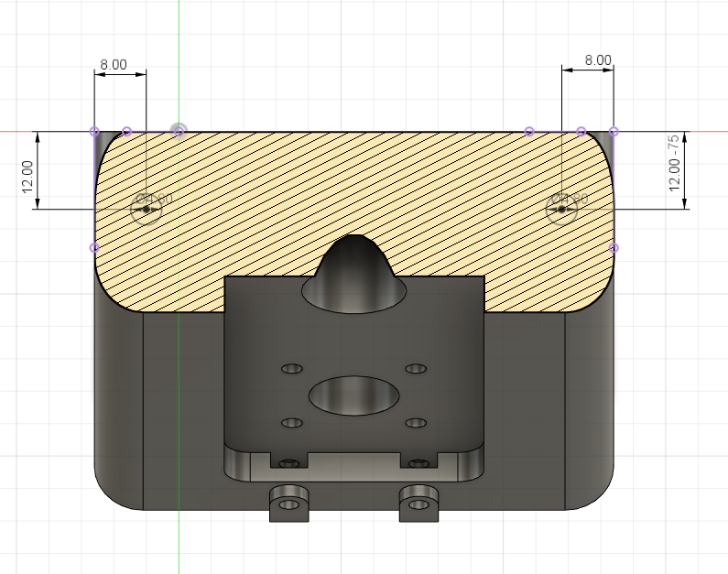Select lower-right small hole near oval
728x574 pixels.
pos(416,423)
